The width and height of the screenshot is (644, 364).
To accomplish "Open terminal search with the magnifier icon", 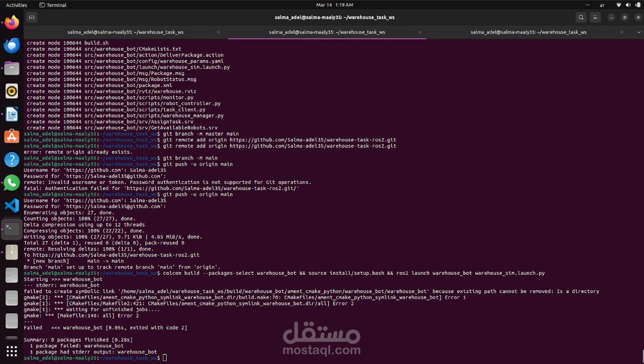I will point(581,17).
